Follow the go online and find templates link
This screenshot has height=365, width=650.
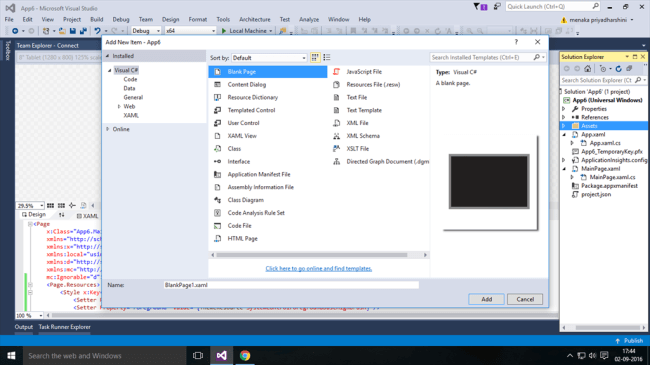319,269
